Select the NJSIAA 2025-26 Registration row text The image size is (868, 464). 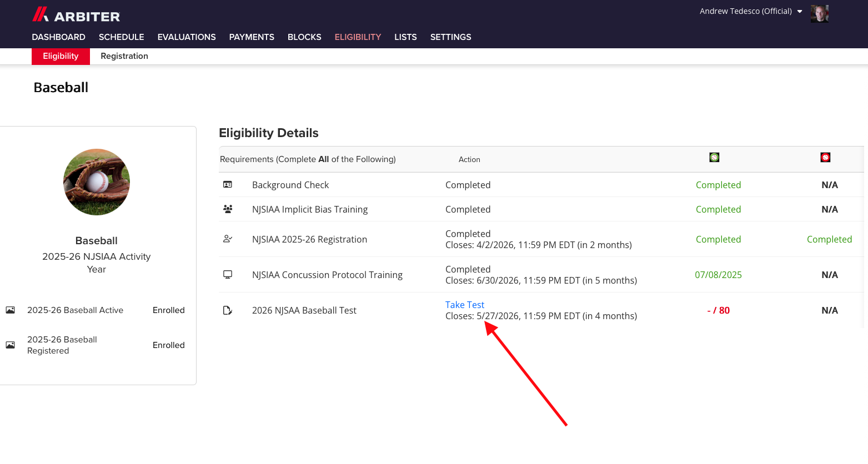(x=309, y=239)
